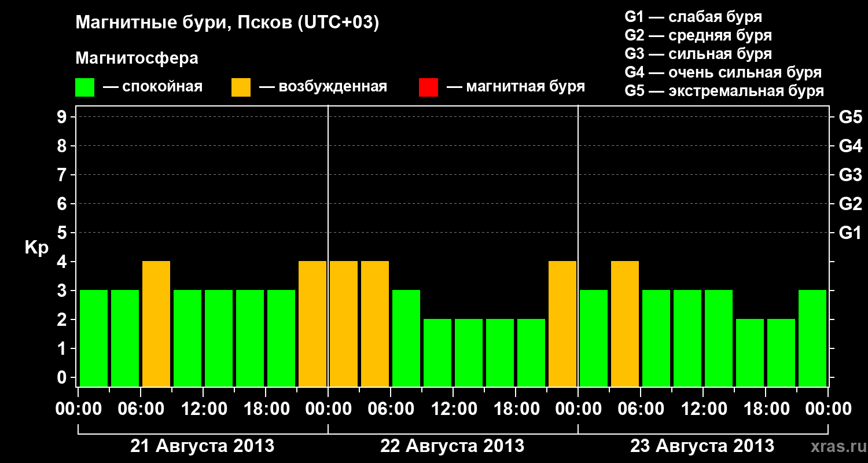Click the line 'G1 — слабая буря'
868x463 pixels.
point(693,16)
